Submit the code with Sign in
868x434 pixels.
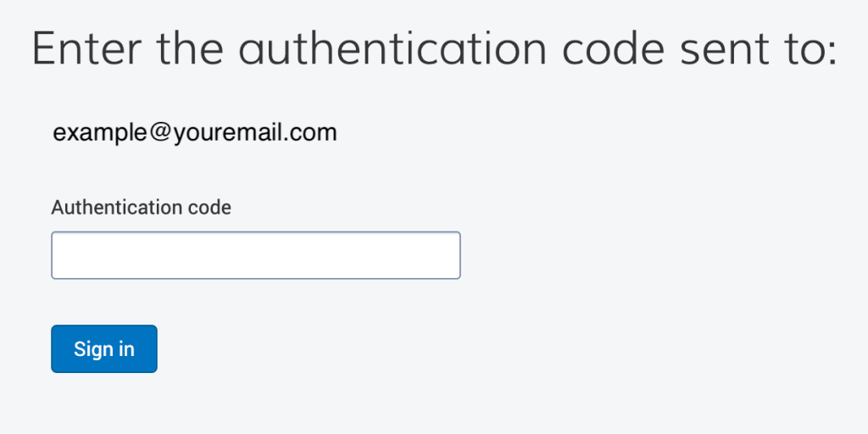104,348
